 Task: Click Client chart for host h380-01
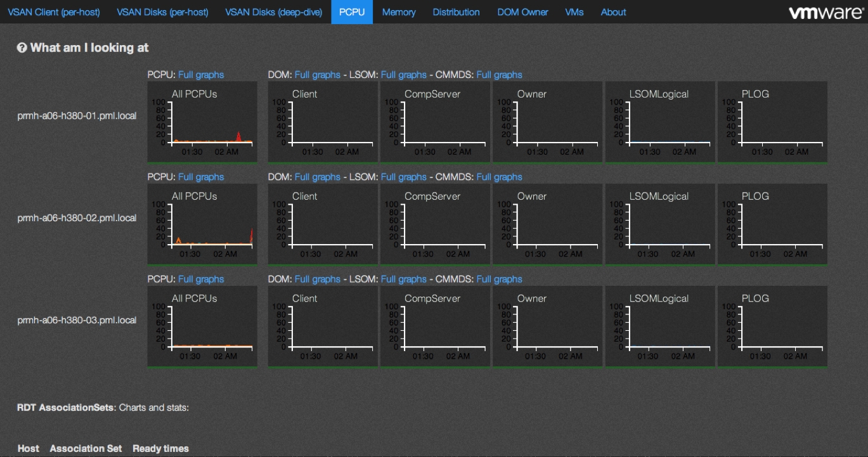323,122
